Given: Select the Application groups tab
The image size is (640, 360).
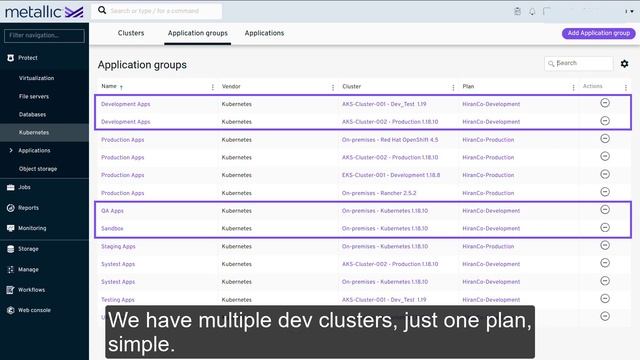Looking at the screenshot, I should (x=198, y=33).
